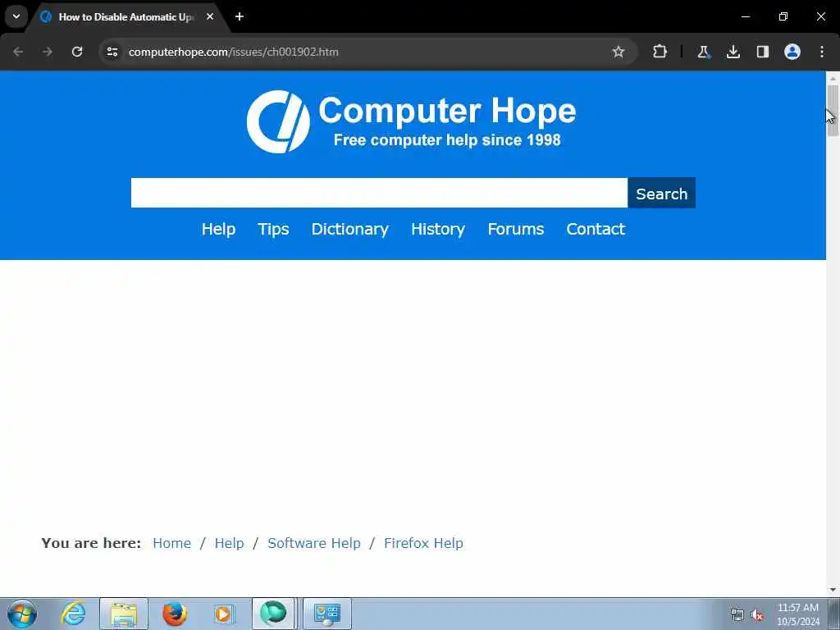Click the scrollbar up arrow

833,78
